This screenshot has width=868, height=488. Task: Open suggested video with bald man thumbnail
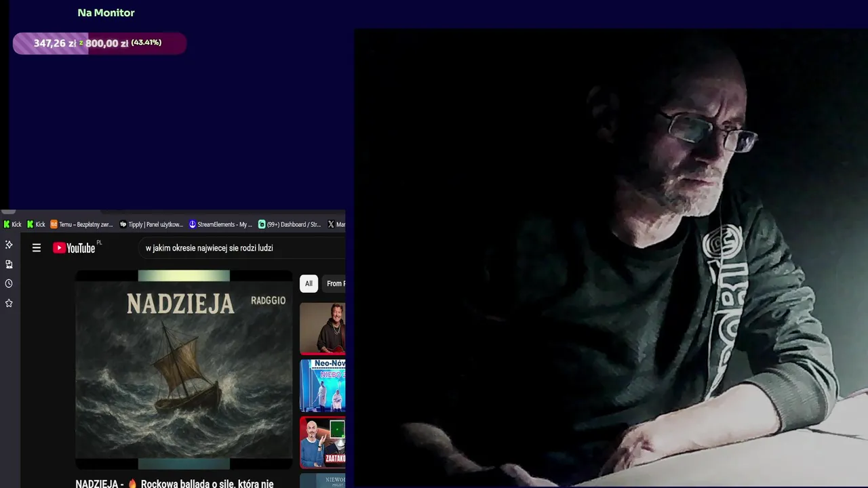[322, 442]
